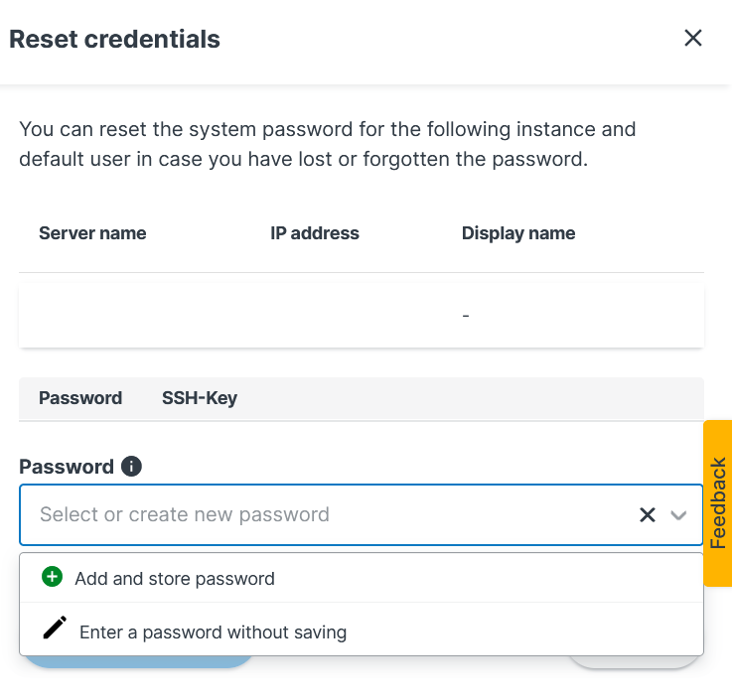Switch to the SSH-Key tab

[200, 398]
